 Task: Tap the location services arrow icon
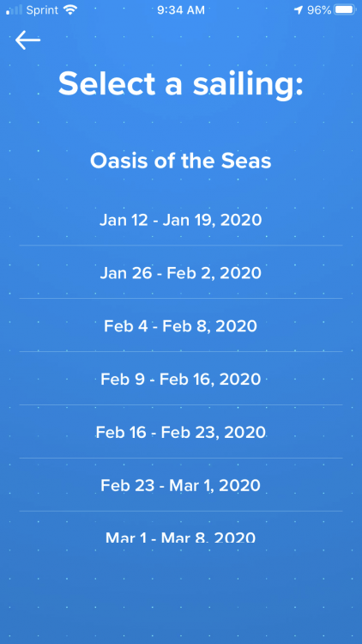tap(299, 10)
